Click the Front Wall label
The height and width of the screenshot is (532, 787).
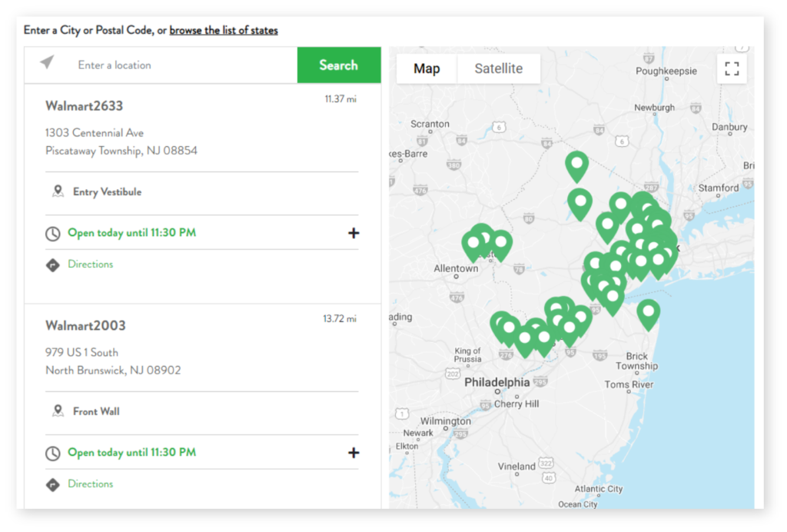[x=96, y=411]
